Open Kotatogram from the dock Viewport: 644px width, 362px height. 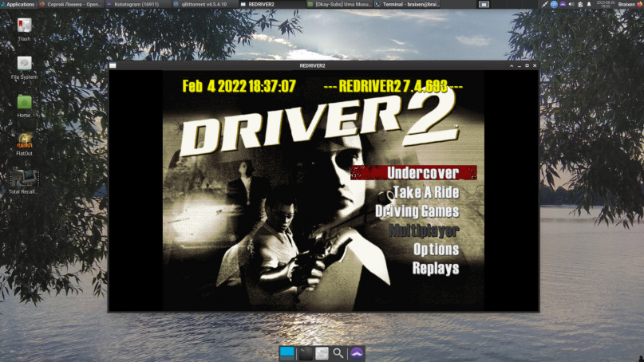point(357,353)
